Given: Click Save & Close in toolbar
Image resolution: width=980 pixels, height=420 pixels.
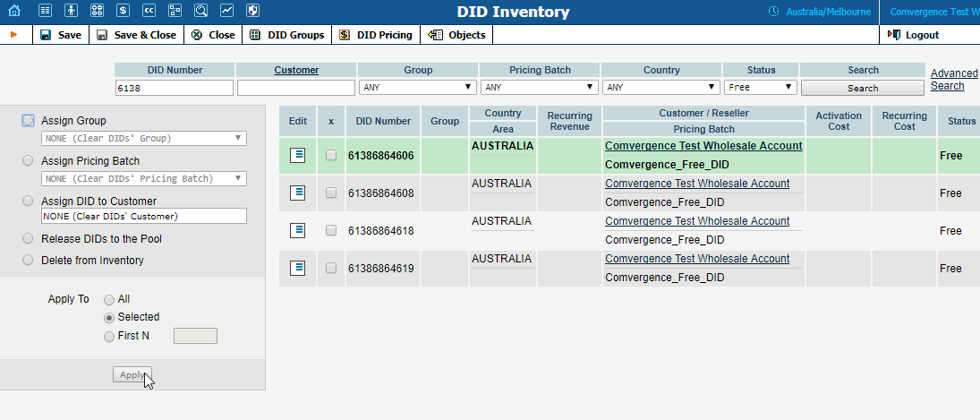Looking at the screenshot, I should coord(136,35).
